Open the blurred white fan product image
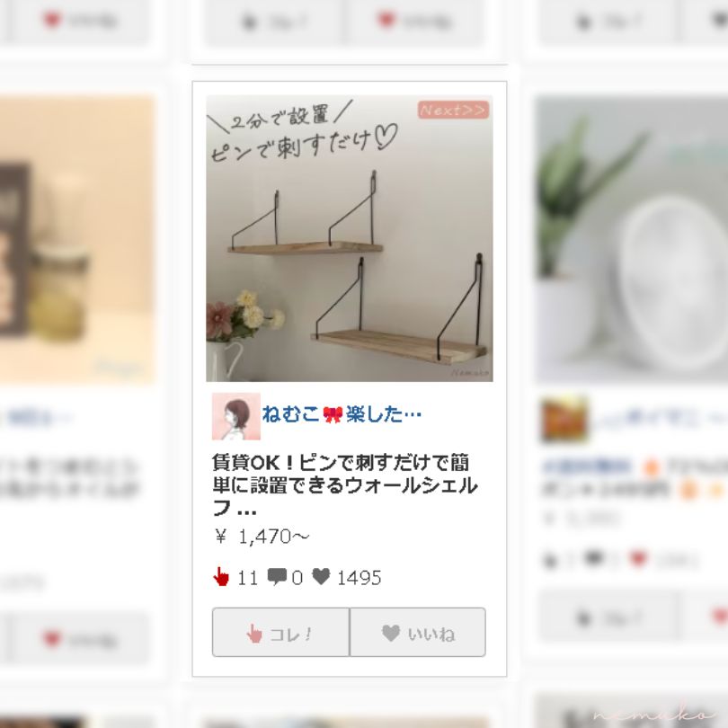 (632, 239)
